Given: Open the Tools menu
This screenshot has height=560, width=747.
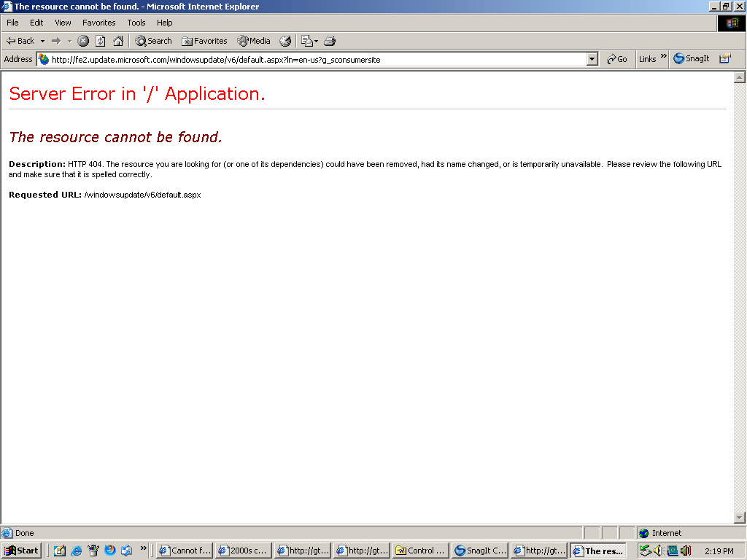Looking at the screenshot, I should click(136, 23).
